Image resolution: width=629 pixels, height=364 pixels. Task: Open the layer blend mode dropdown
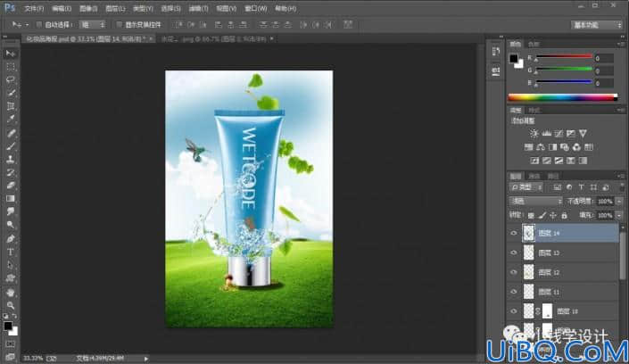536,202
